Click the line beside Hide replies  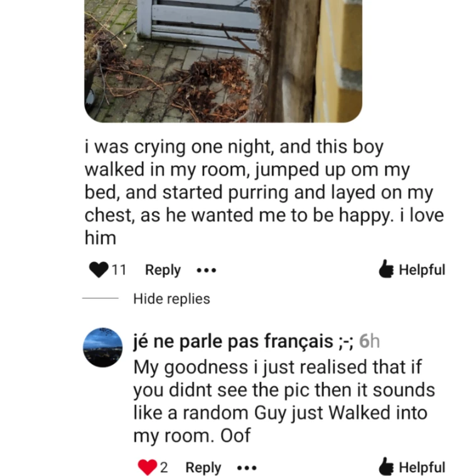[100, 298]
